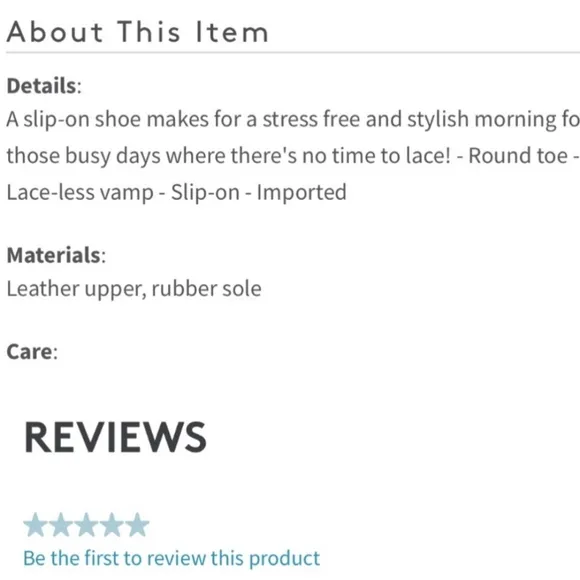This screenshot has height=580, width=580.
Task: Click the first rating star
Action: (36, 525)
